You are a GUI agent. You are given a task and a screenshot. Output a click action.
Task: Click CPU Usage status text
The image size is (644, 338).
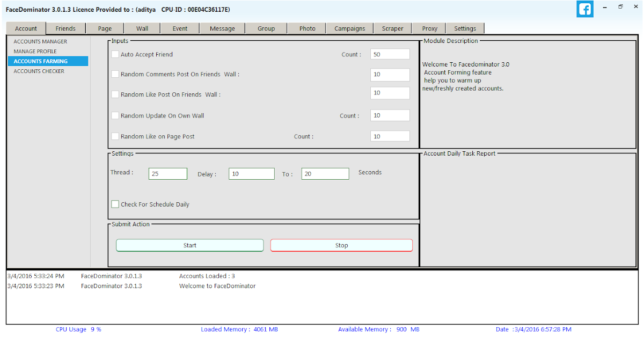pos(78,329)
